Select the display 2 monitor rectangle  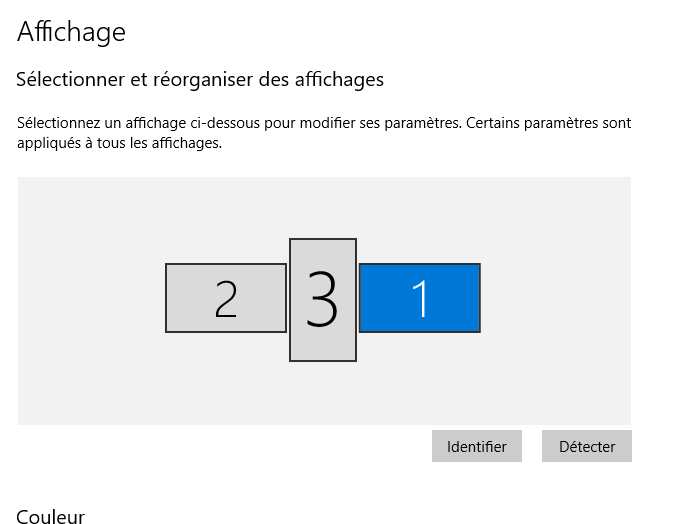pyautogui.click(x=226, y=298)
